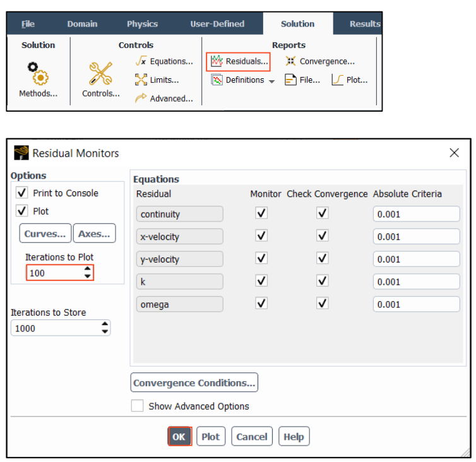Open Solution Controls wrench icon
Image resolution: width=476 pixels, height=462 pixels.
[100, 73]
